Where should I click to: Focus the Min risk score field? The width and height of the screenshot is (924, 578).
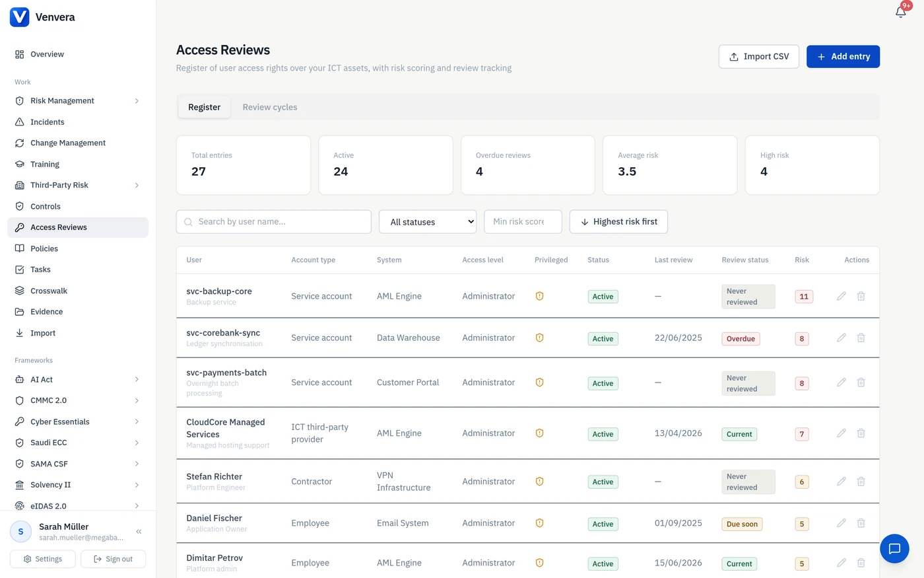pos(523,222)
